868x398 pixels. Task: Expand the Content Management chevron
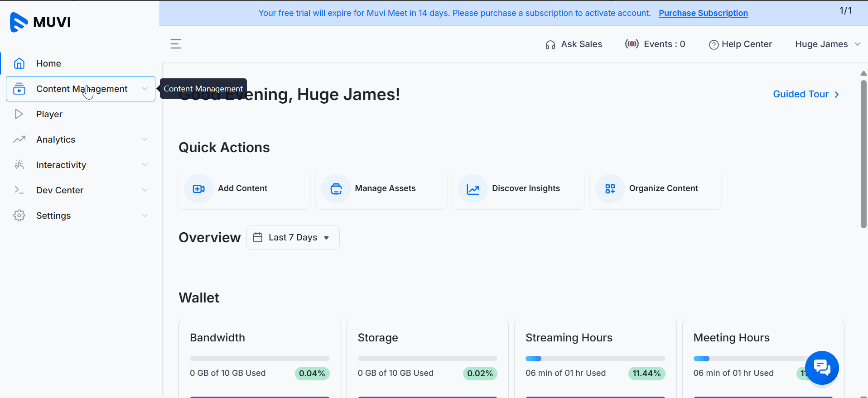click(x=145, y=89)
